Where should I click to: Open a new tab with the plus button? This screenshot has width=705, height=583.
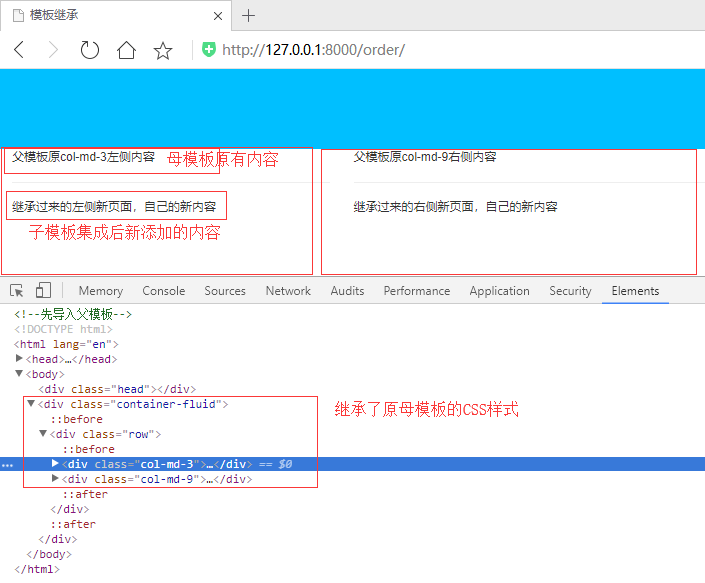pos(248,16)
